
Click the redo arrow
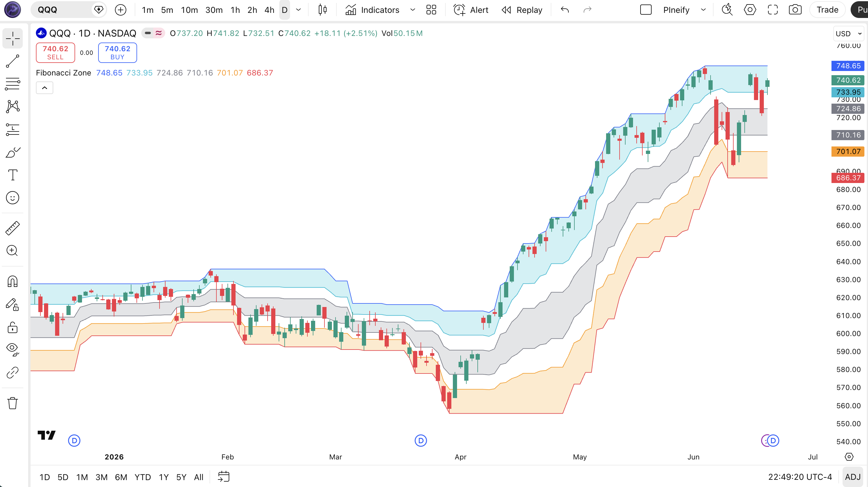587,10
